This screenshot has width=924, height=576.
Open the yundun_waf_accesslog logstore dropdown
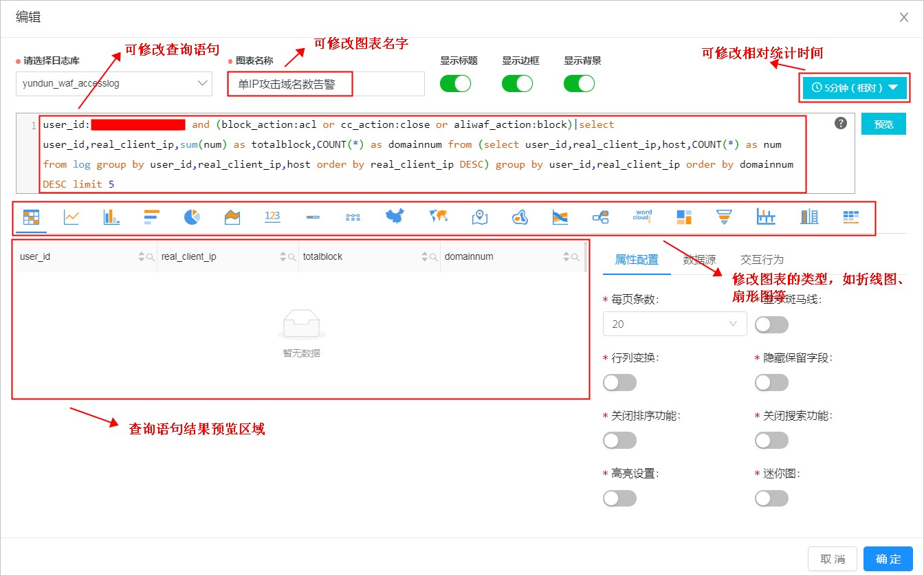click(x=114, y=84)
